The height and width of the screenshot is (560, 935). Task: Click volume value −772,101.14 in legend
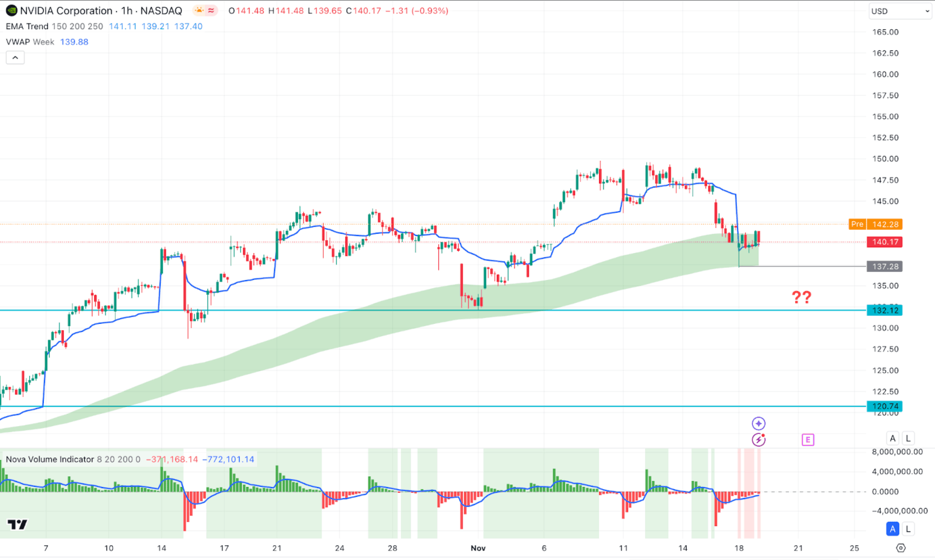(228, 459)
